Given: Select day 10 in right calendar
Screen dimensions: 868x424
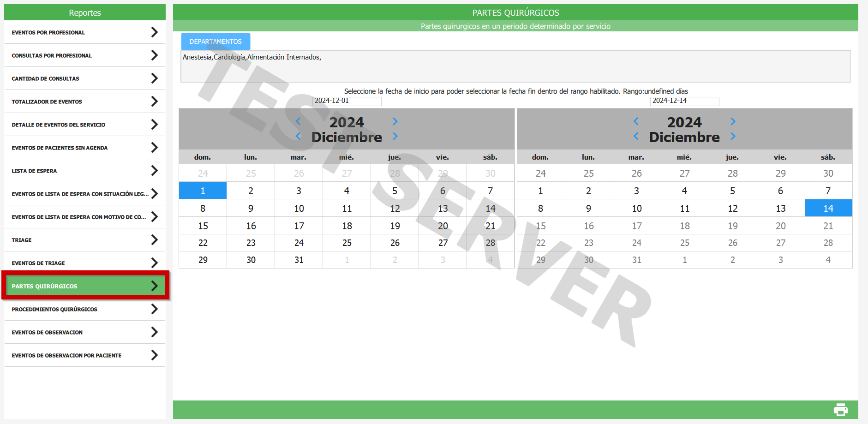Looking at the screenshot, I should point(636,209).
